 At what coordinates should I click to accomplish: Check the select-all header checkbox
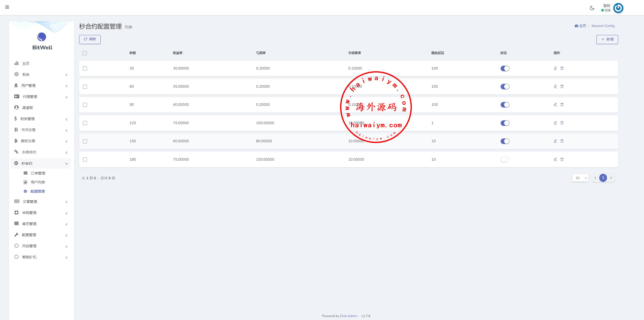[85, 53]
